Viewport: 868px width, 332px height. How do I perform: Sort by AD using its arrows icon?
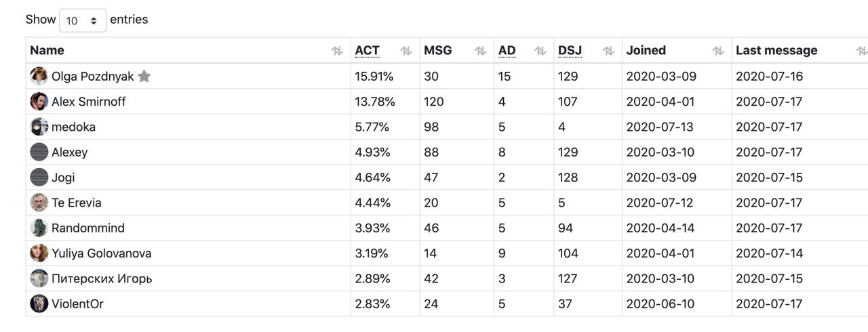point(540,51)
